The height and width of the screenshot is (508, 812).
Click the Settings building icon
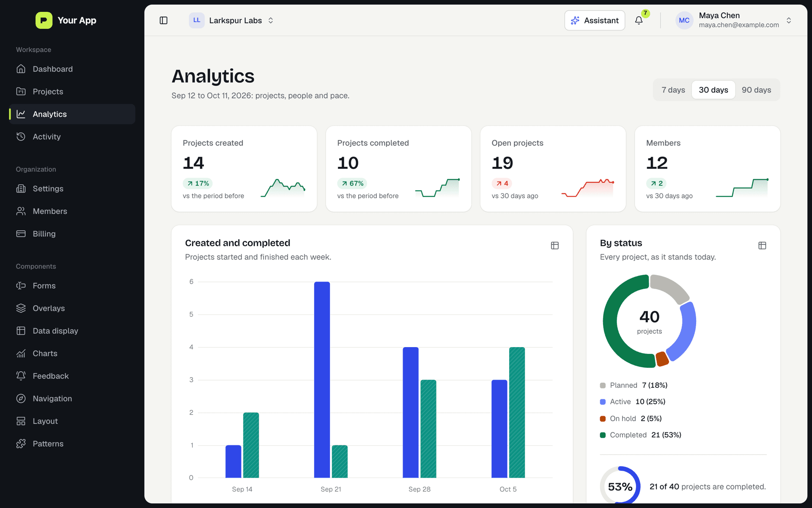coord(21,189)
